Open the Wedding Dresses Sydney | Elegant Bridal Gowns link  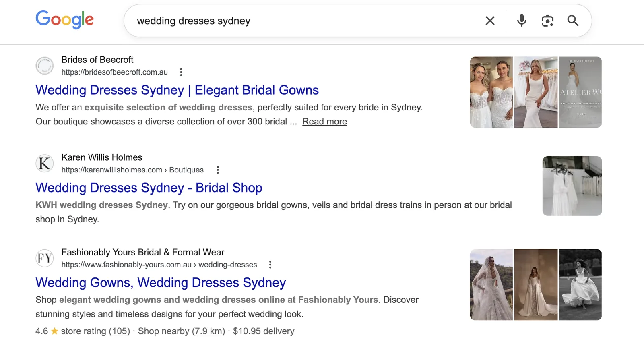[x=177, y=90]
